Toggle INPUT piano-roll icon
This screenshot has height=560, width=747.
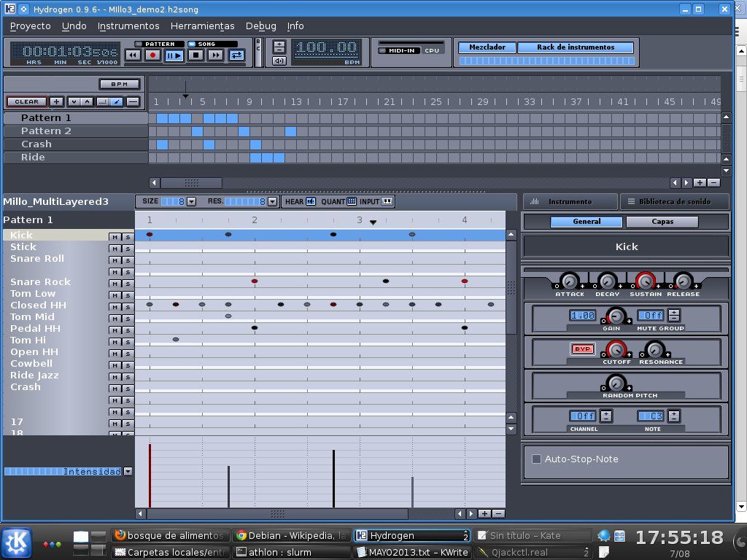(x=387, y=201)
